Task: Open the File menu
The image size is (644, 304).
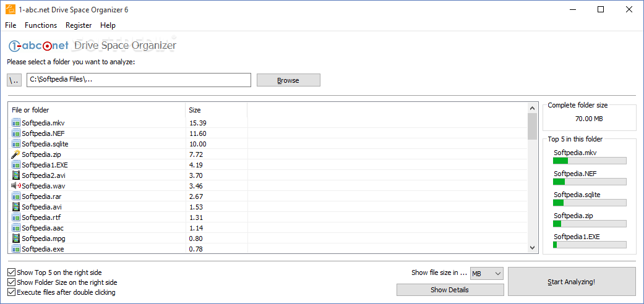Action: point(11,25)
